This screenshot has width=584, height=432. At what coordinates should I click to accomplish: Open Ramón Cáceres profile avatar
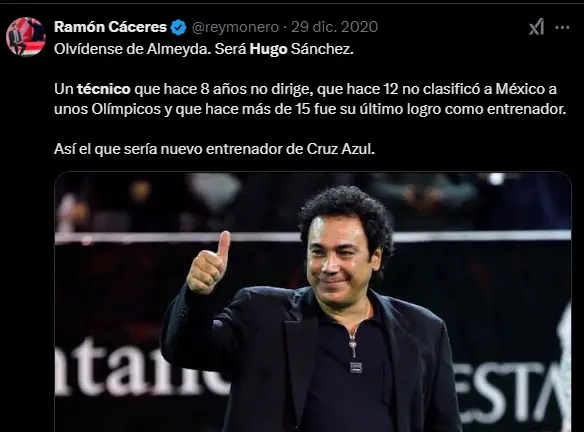click(x=26, y=36)
